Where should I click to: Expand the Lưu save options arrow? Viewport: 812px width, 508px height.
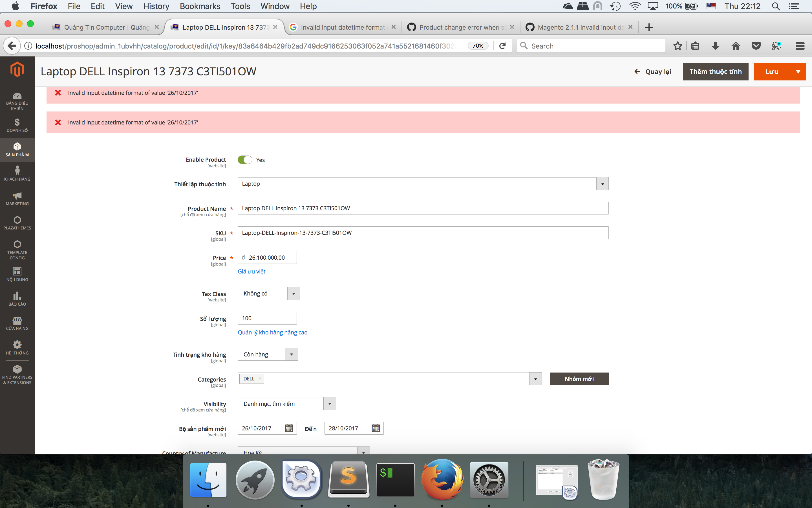click(798, 72)
